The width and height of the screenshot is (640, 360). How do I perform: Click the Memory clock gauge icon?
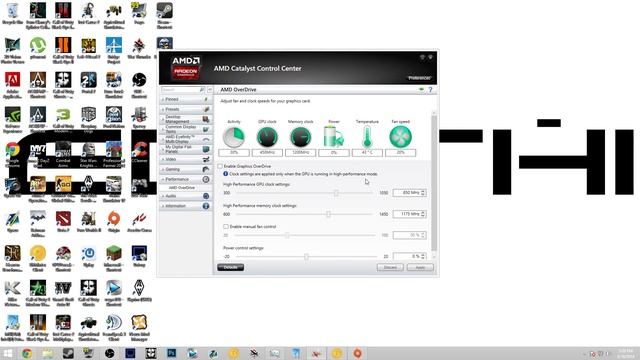point(300,137)
